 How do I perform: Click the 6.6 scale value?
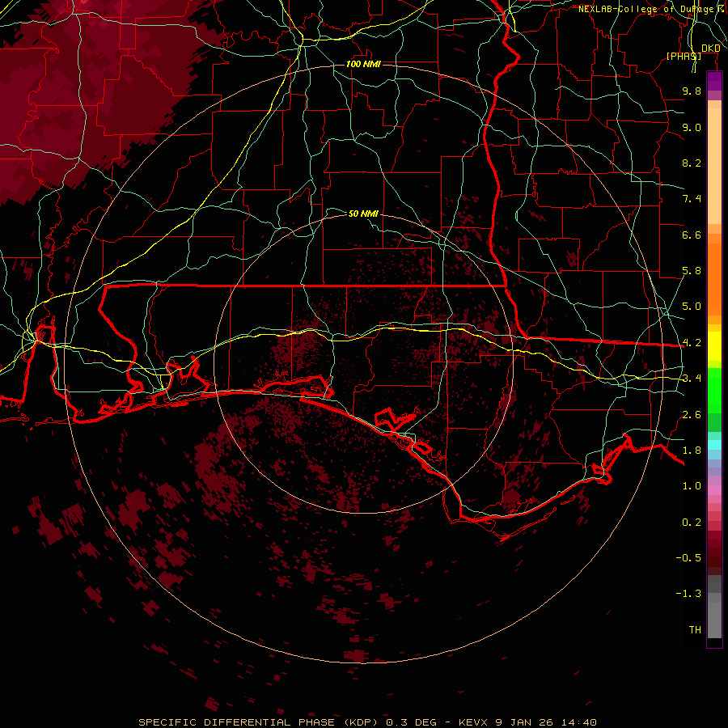point(692,235)
